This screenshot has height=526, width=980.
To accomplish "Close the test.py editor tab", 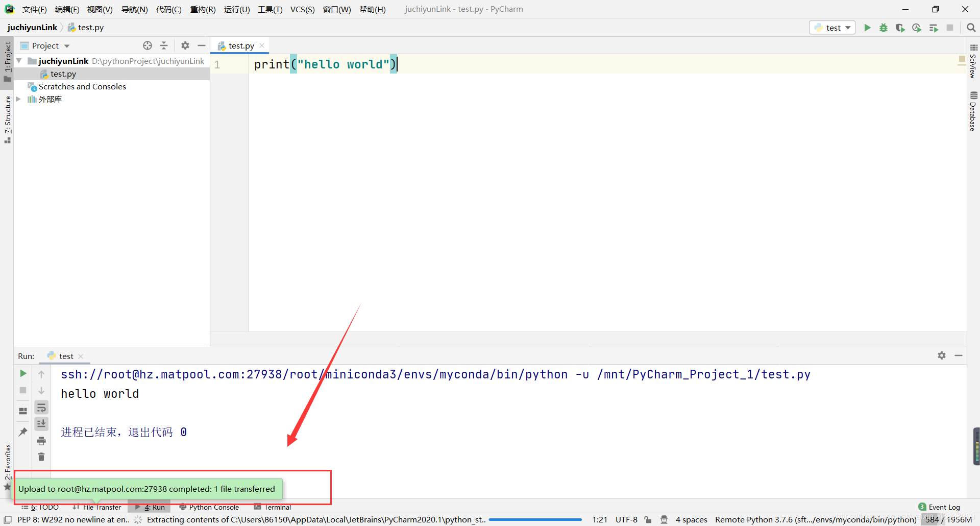I will coord(262,45).
